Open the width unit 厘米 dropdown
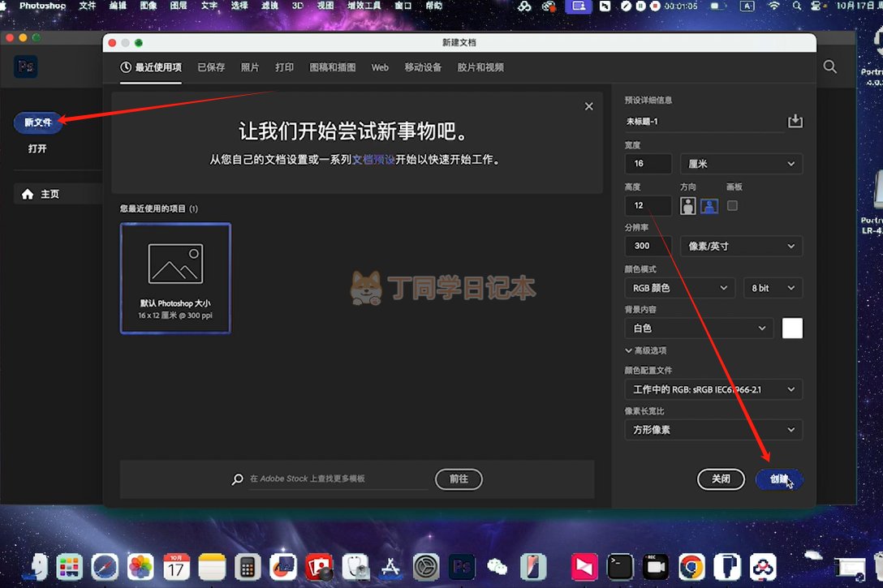 pyautogui.click(x=741, y=164)
